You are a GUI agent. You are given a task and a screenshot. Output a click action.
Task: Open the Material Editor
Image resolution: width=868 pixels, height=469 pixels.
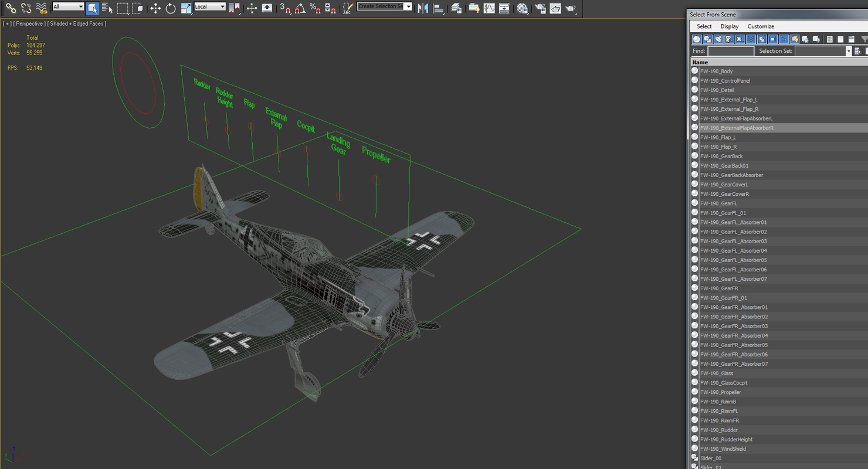pos(521,8)
